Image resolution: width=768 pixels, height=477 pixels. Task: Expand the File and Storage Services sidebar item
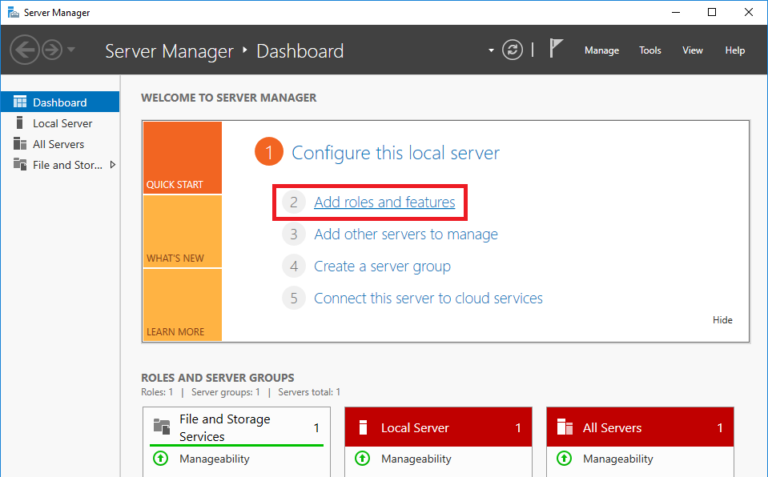pos(112,165)
